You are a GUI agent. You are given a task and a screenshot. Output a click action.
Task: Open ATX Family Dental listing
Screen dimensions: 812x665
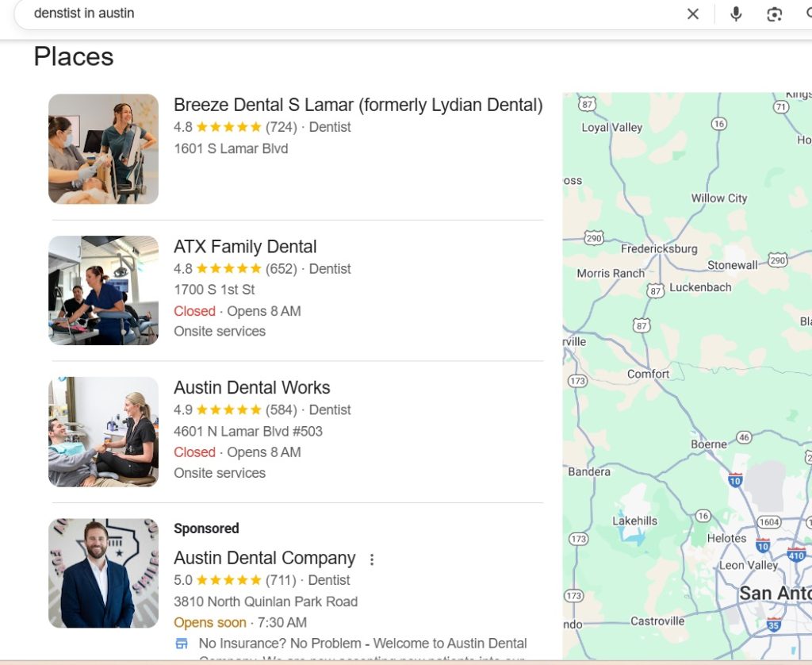[245, 247]
